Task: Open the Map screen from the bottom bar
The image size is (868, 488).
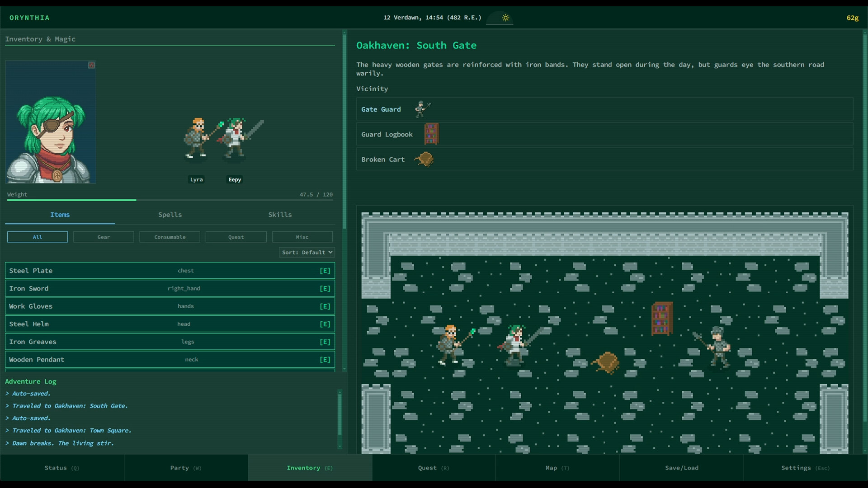Action: (557, 468)
